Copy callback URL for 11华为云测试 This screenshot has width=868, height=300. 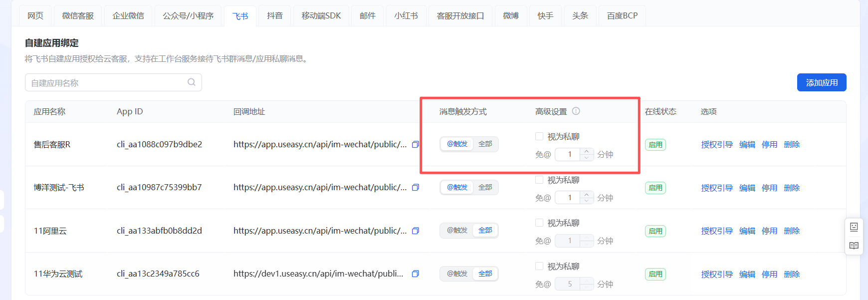click(x=415, y=274)
